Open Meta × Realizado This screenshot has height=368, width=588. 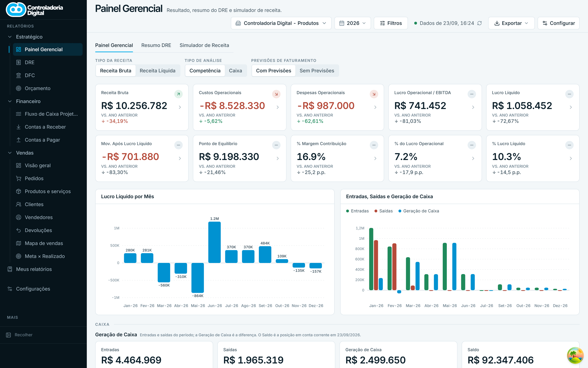[x=48, y=256]
